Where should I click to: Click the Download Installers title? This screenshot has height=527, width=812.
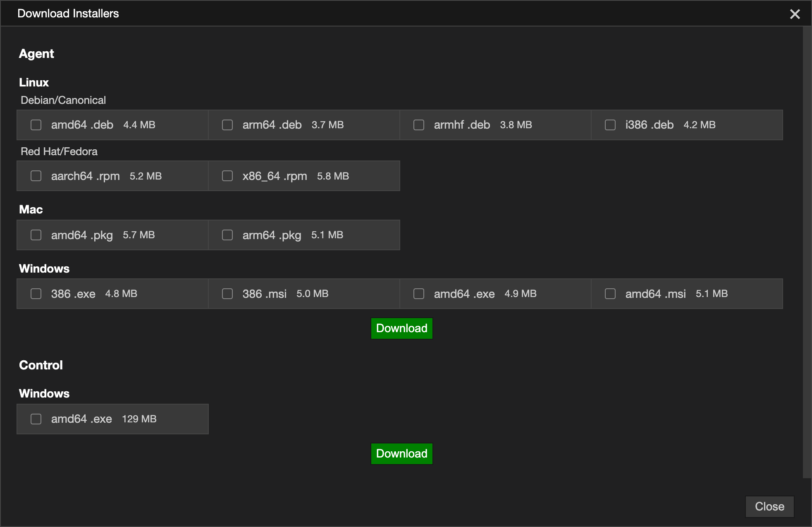coord(68,14)
